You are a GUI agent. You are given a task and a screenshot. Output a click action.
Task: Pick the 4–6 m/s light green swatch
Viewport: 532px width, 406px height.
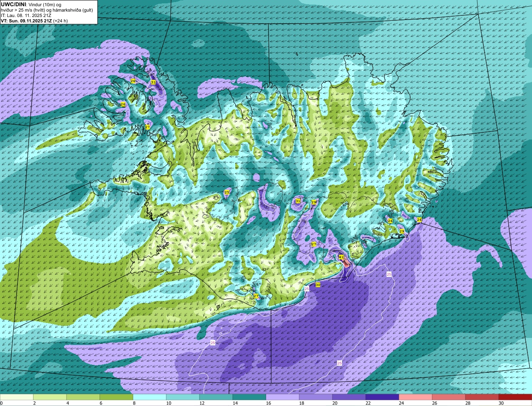point(83,397)
